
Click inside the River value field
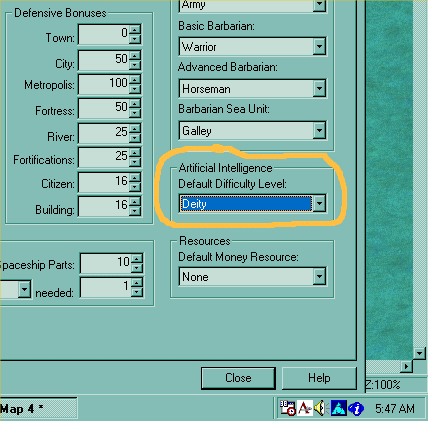104,133
